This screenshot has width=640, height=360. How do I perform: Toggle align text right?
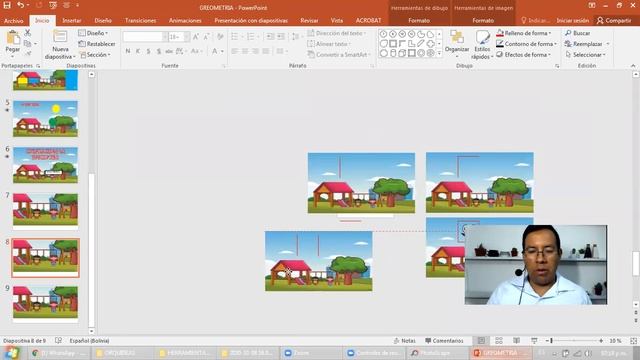click(256, 51)
